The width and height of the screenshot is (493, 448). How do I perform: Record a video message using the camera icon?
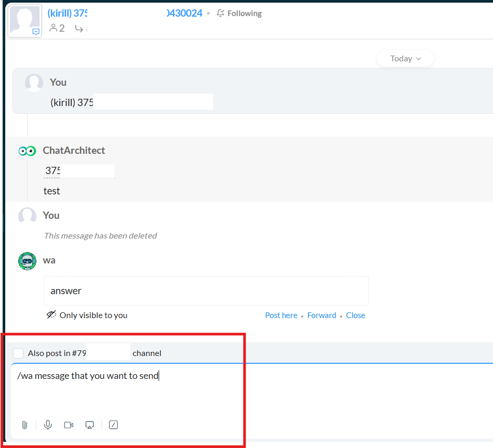[69, 425]
